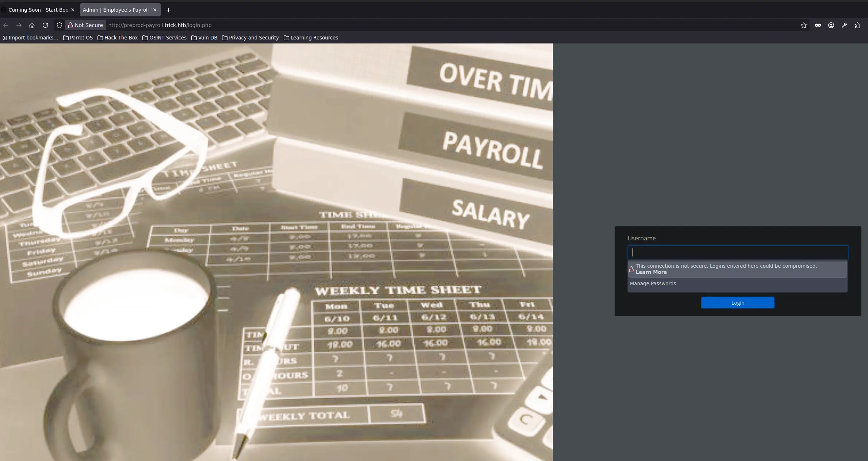The image size is (868, 461).
Task: Go to the browser home page icon
Action: (32, 25)
